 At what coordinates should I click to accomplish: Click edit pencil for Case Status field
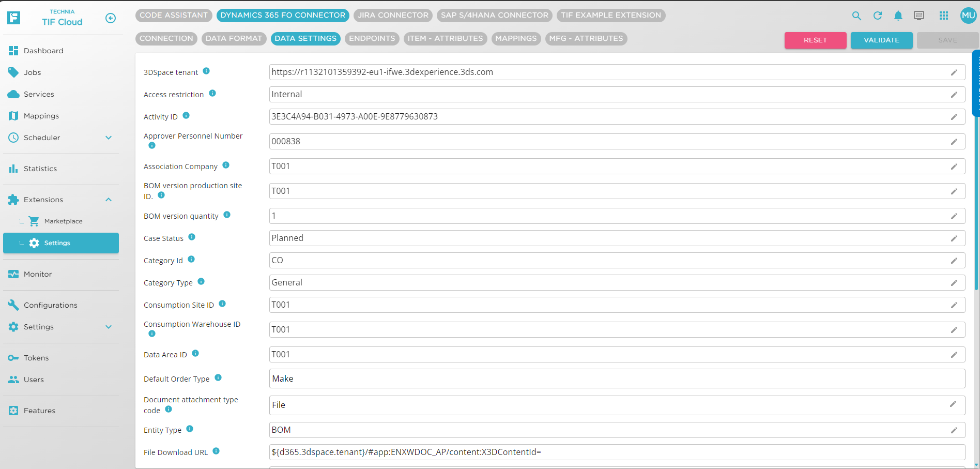pos(954,238)
